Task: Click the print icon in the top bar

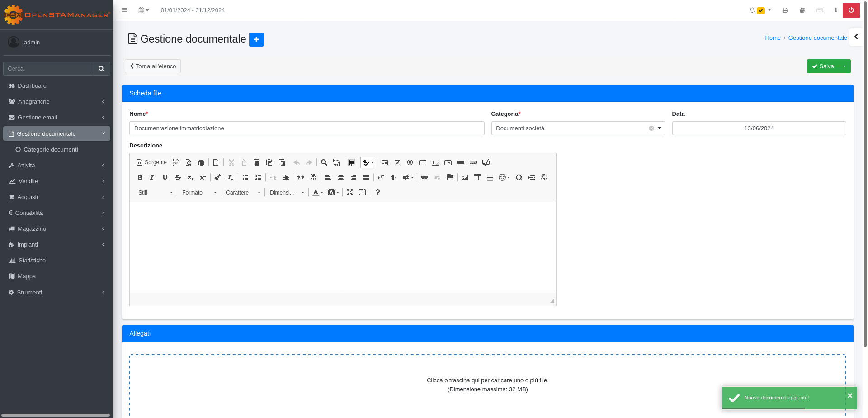Action: pyautogui.click(x=785, y=10)
